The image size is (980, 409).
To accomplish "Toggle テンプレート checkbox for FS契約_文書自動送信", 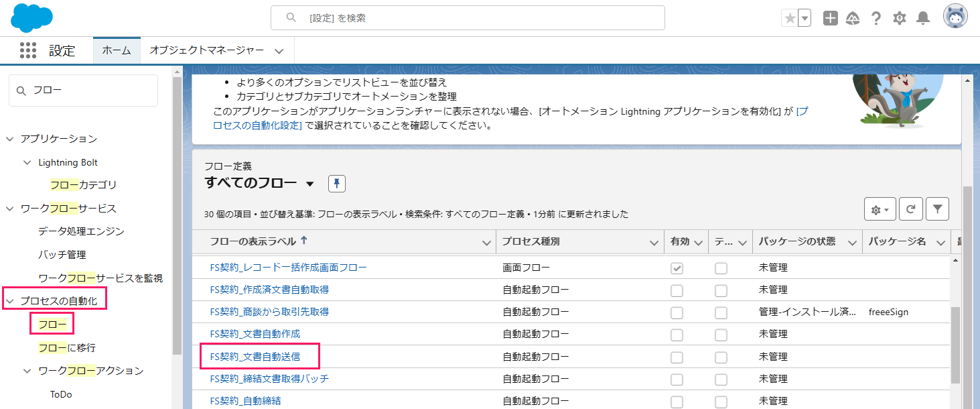I will pyautogui.click(x=721, y=357).
